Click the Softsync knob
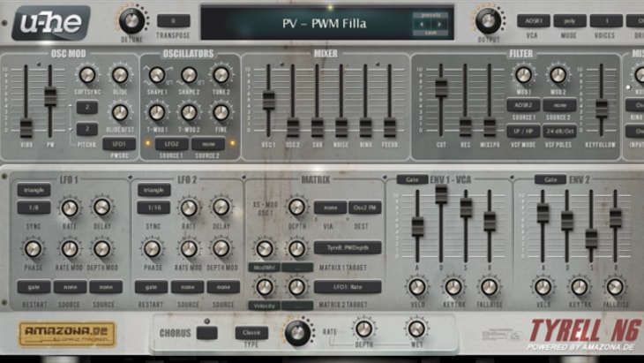This screenshot has width=644, height=363. coord(87,75)
